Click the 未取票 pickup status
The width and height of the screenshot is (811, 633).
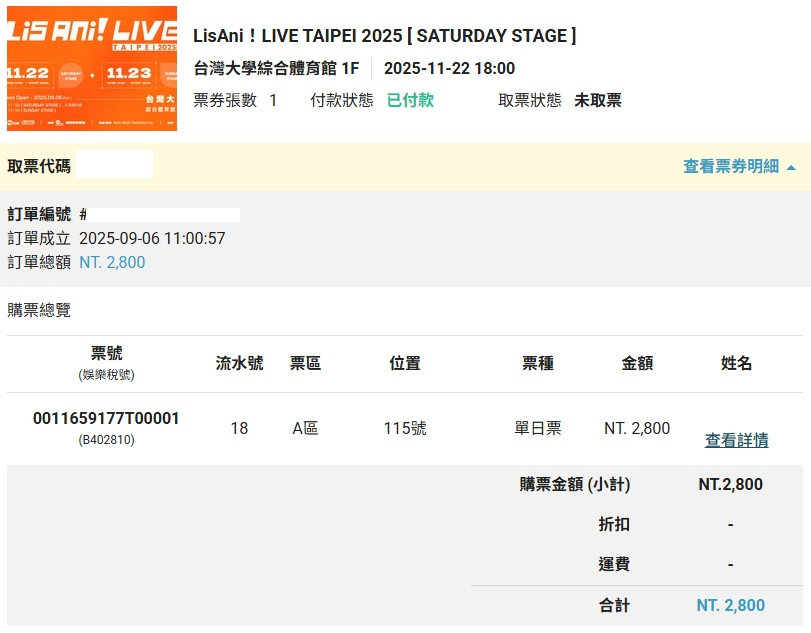598,100
